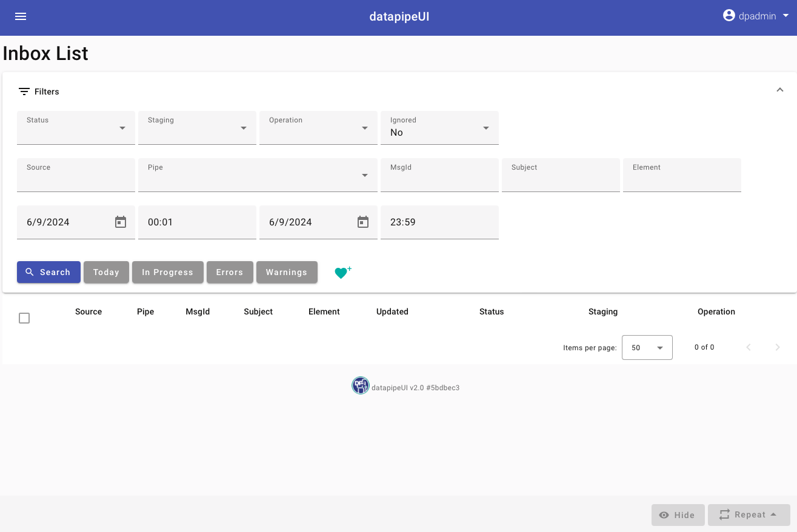Sort by the Updated column header

coord(392,311)
